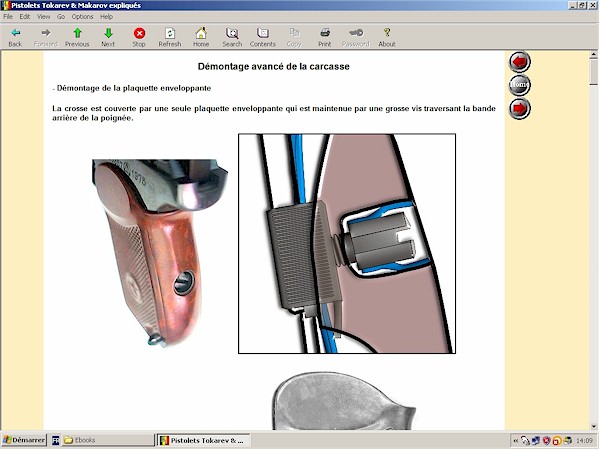The image size is (600, 450).
Task: Click the subheading 'Démontage de la plaquette enveloppante'
Action: pyautogui.click(x=134, y=88)
